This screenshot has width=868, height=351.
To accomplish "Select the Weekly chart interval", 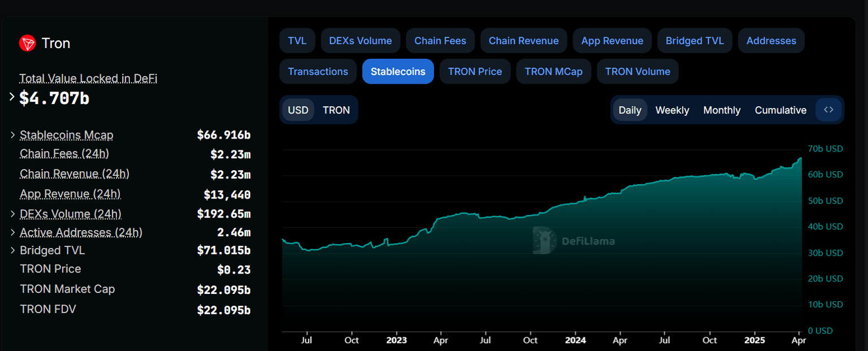I will pos(672,110).
